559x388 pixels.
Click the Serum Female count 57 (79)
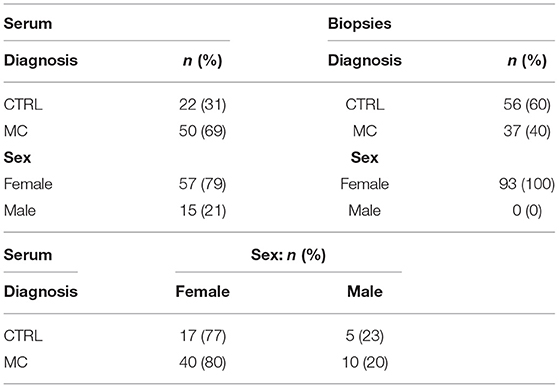[x=202, y=184]
